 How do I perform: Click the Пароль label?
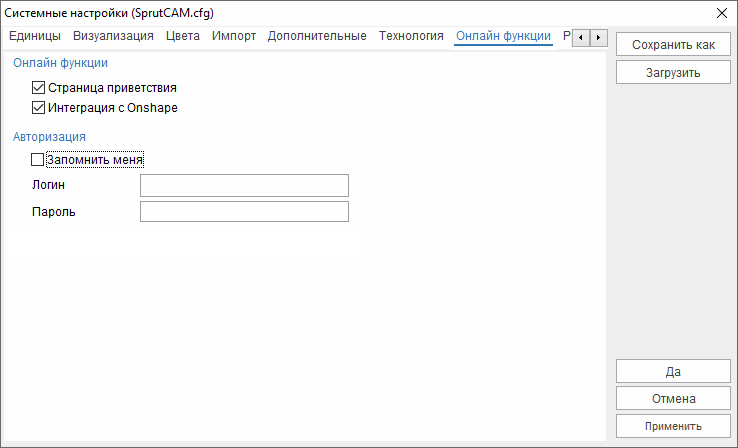pyautogui.click(x=54, y=212)
